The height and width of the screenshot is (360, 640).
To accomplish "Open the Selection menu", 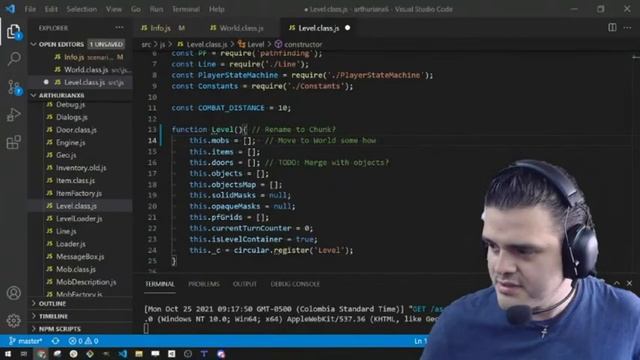I will 82,9.
